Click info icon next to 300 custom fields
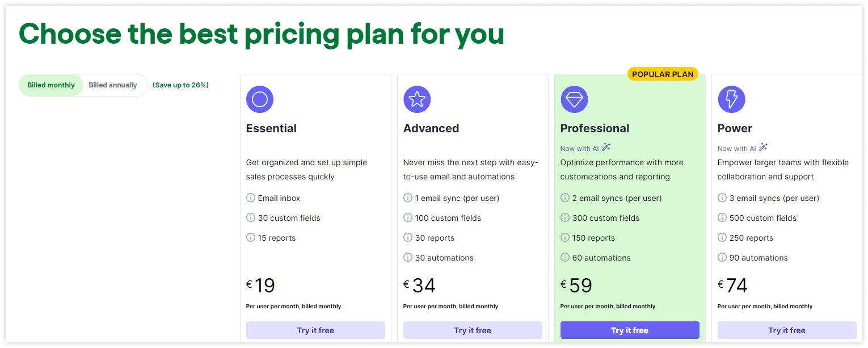868x348 pixels. point(565,218)
